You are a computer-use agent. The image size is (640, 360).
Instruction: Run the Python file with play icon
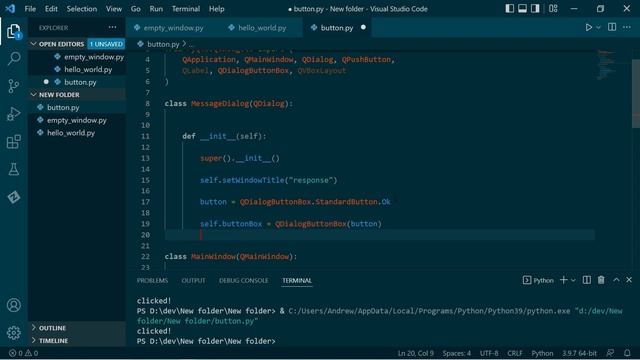[x=589, y=27]
